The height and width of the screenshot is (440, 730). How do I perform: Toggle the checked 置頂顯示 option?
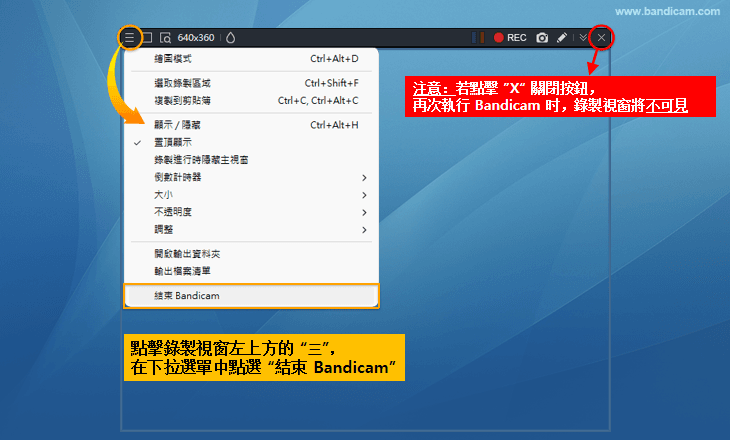pyautogui.click(x=251, y=142)
